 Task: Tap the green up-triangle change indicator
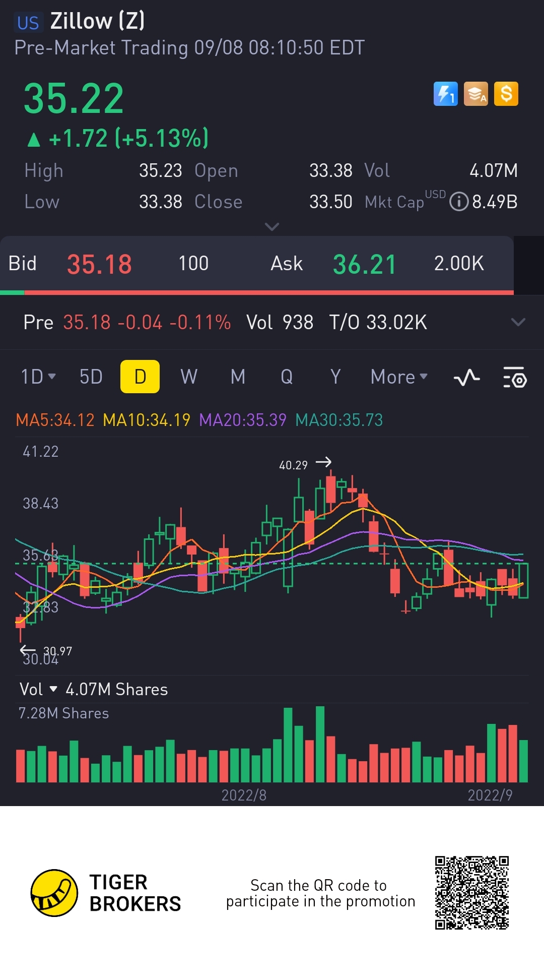point(34,140)
